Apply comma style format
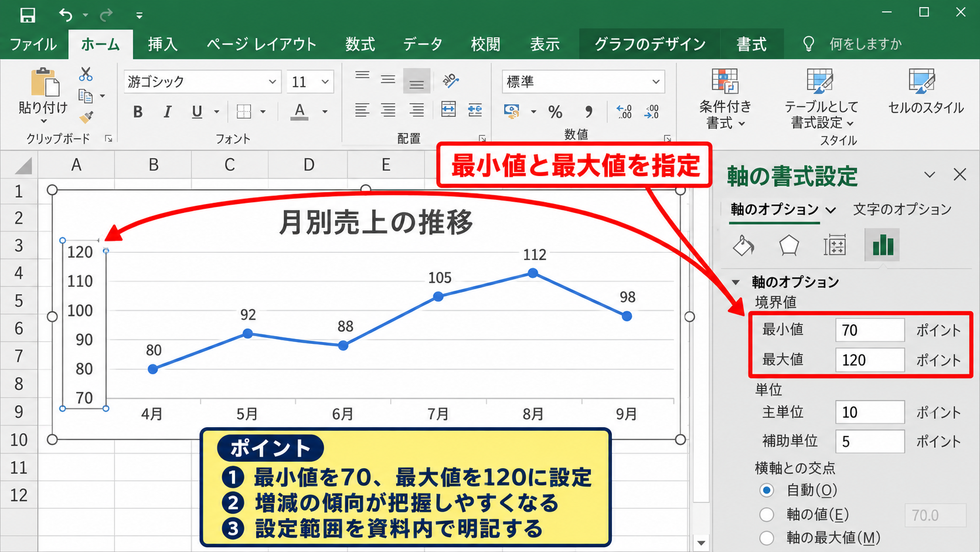The width and height of the screenshot is (980, 552). 588,111
